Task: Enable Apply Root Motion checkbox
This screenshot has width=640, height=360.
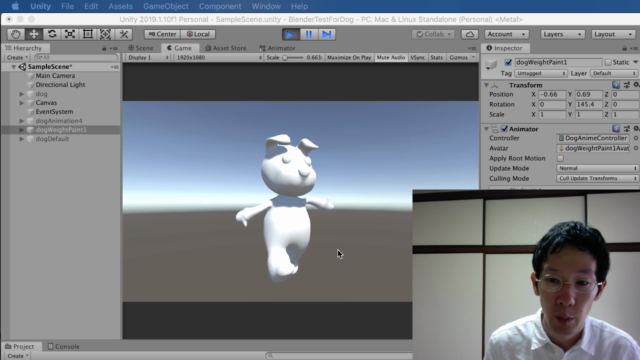Action: coord(560,158)
